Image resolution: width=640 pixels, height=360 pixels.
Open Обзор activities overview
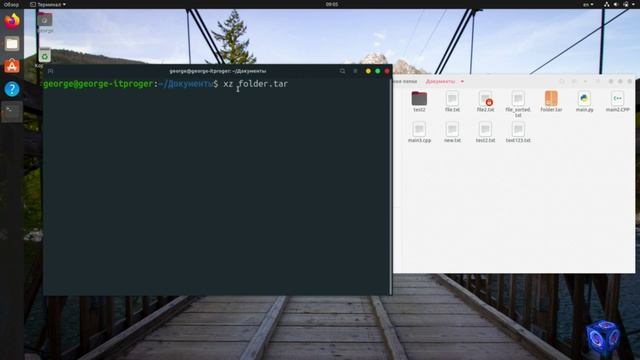pos(11,4)
